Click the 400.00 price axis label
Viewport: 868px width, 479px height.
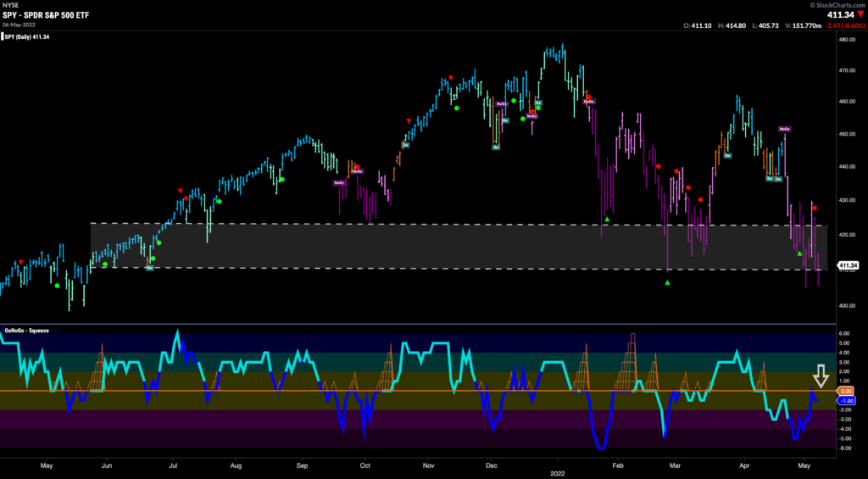tap(847, 306)
